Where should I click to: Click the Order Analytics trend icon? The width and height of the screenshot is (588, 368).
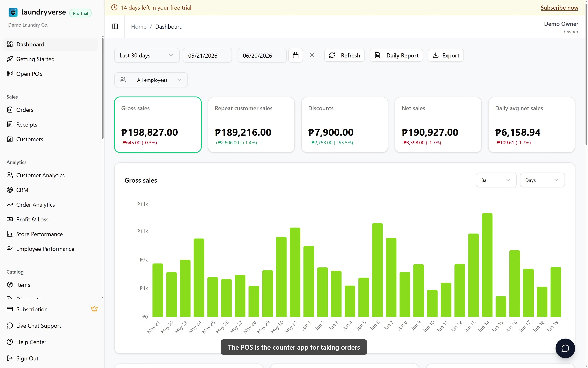pyautogui.click(x=10, y=205)
